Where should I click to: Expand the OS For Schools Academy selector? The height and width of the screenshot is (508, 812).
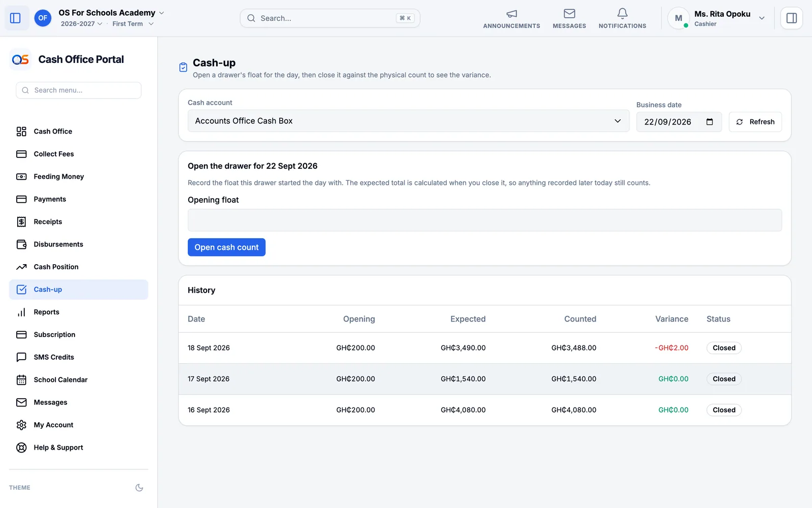click(111, 13)
